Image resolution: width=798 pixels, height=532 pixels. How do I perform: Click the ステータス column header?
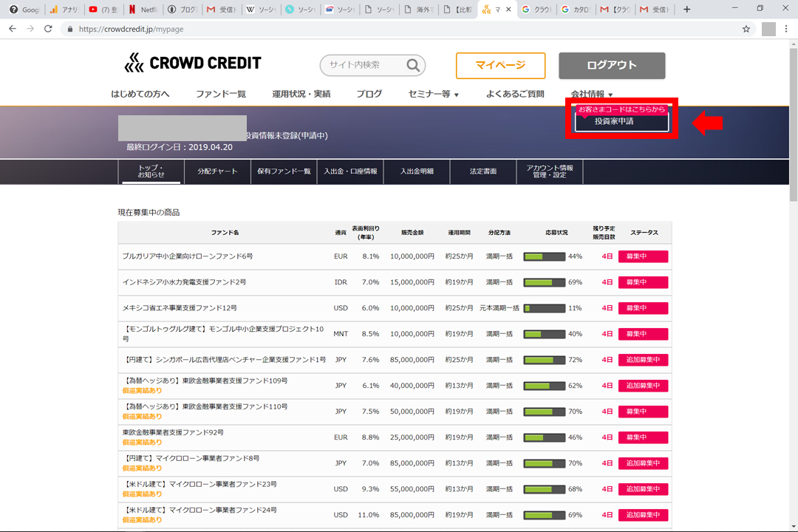(644, 233)
